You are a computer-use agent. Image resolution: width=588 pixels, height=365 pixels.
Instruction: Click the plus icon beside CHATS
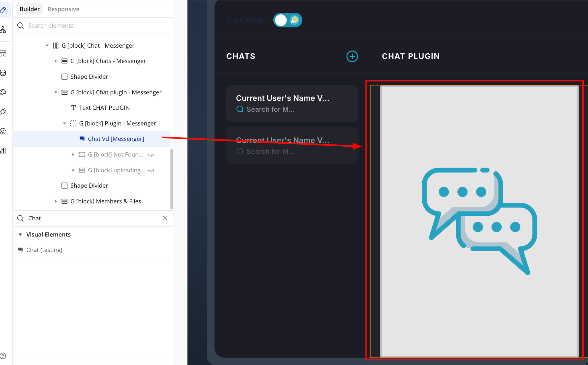click(x=352, y=56)
